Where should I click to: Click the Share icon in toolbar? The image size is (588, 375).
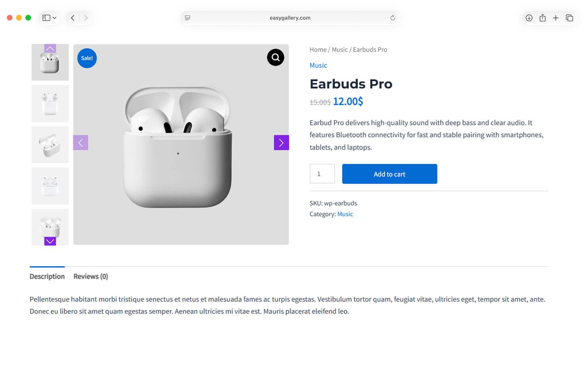click(542, 18)
